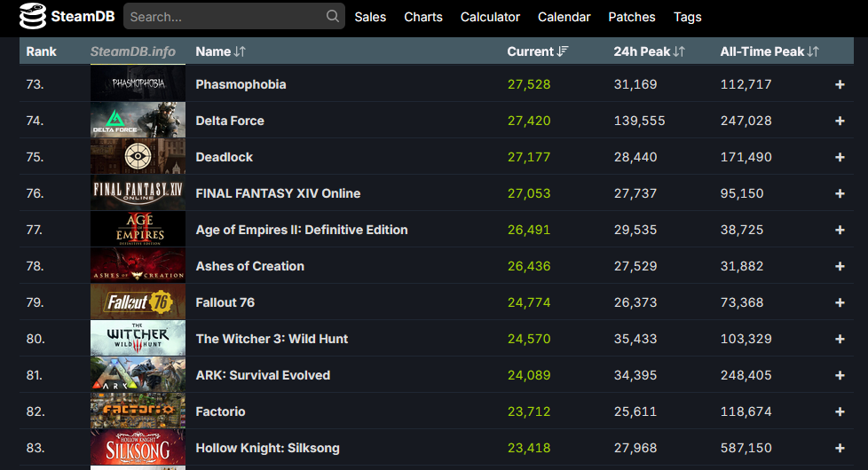Add Factorio via its plus icon
Image resolution: width=868 pixels, height=470 pixels.
coord(840,411)
